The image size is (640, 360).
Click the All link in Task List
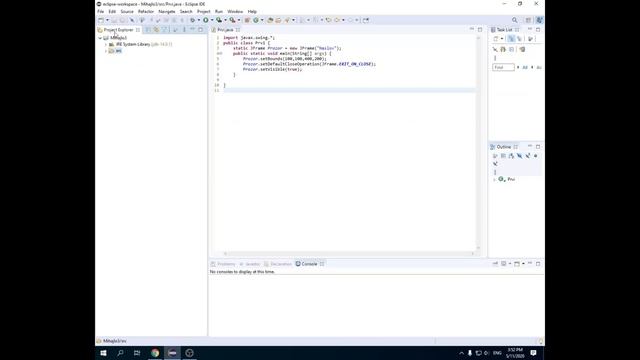click(x=525, y=67)
